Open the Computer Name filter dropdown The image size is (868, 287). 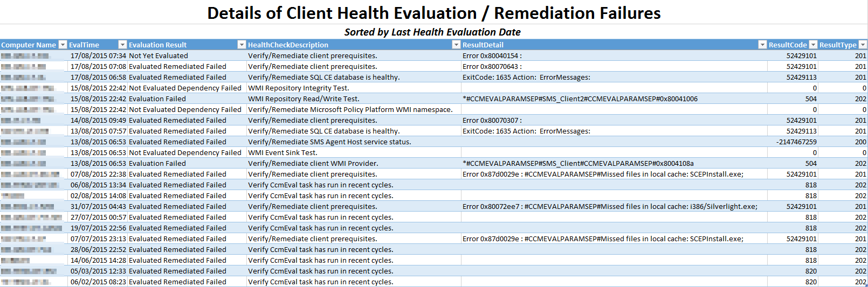[63, 45]
